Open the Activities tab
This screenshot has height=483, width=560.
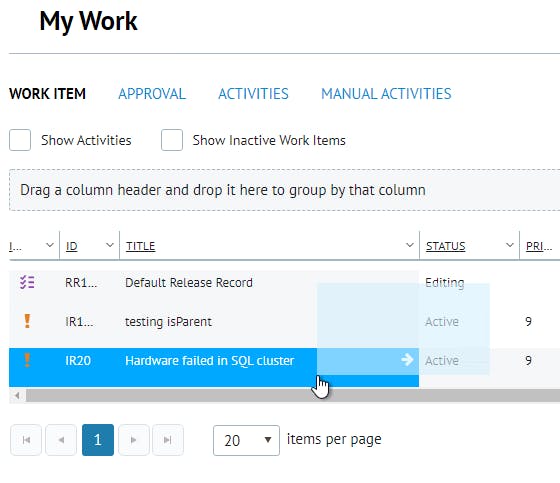(253, 94)
